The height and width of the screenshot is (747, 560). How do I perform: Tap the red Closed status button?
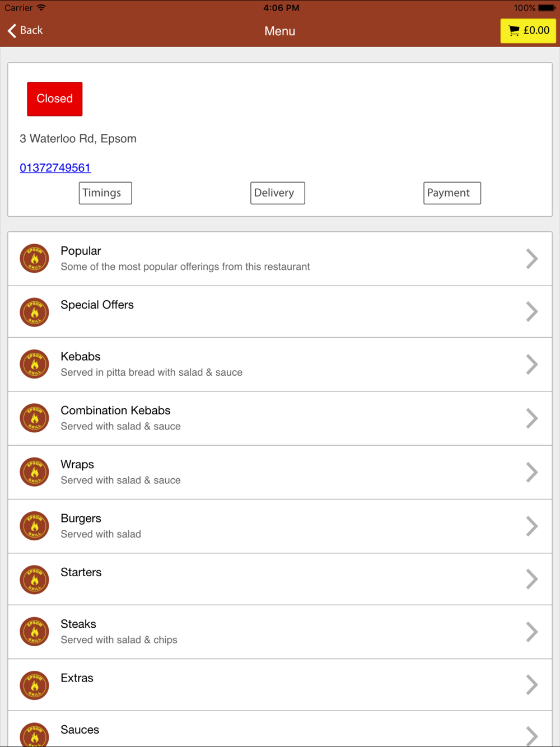pos(55,99)
